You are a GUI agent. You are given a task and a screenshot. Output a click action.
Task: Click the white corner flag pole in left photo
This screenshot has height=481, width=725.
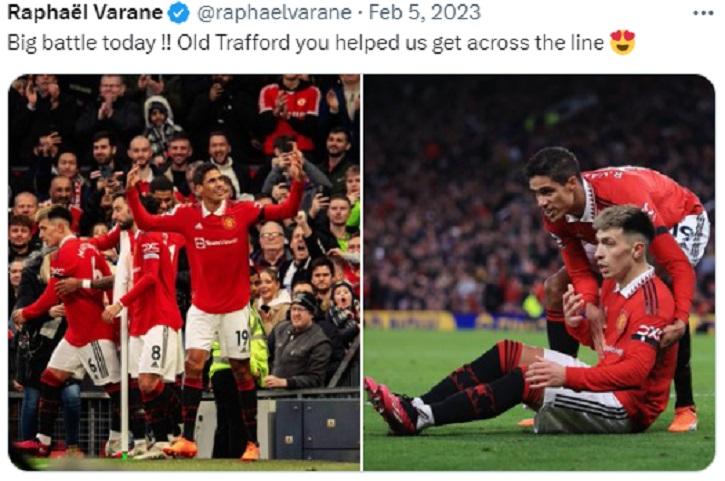pyautogui.click(x=123, y=342)
